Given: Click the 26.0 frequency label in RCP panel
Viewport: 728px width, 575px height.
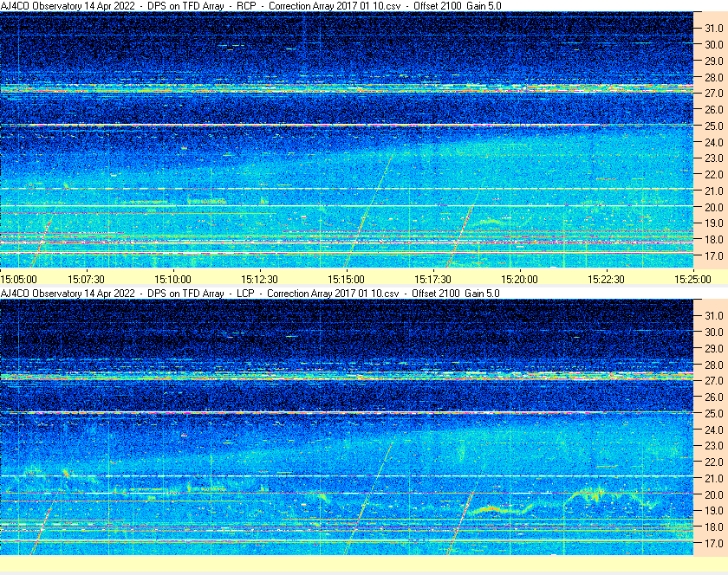Looking at the screenshot, I should (x=714, y=109).
